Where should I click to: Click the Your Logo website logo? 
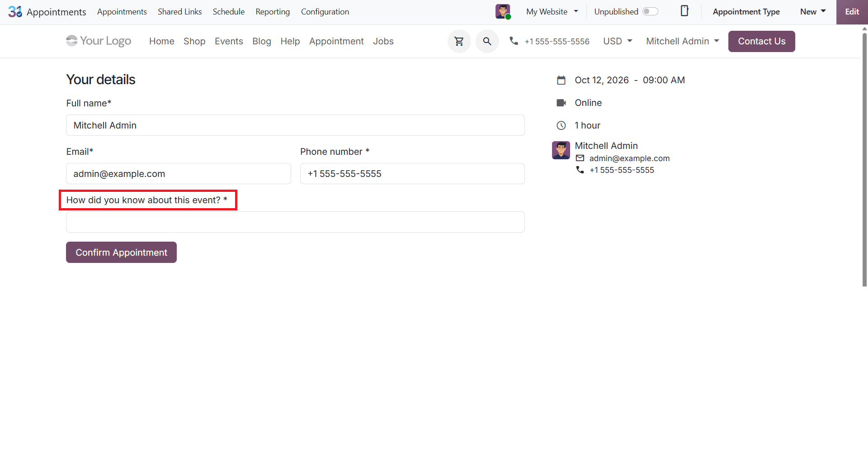click(x=99, y=41)
